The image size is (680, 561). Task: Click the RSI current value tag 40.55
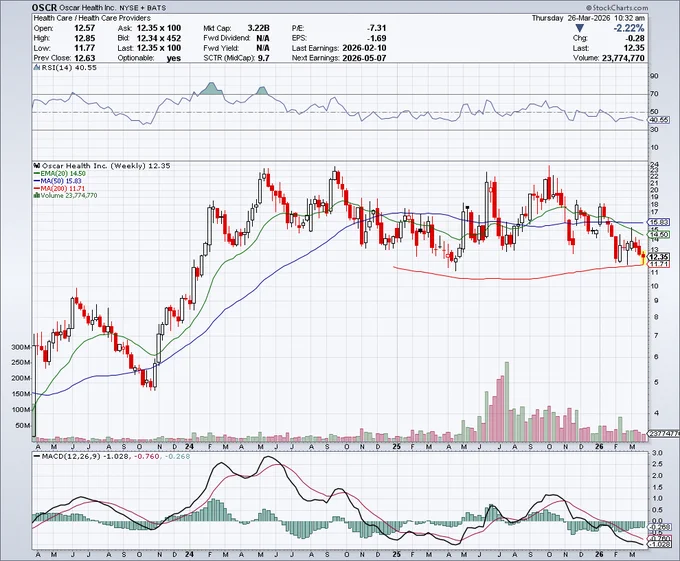coord(660,120)
